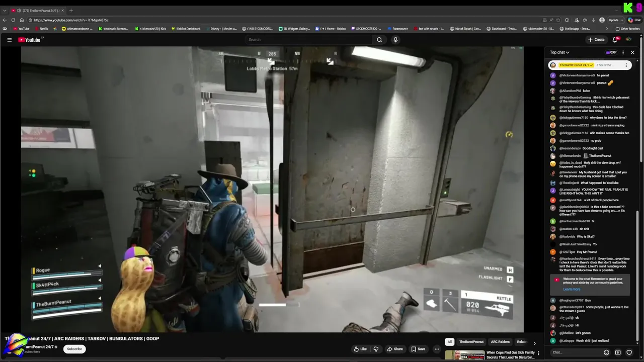The image size is (644, 362).
Task: Click the Like button
Action: [x=360, y=349]
